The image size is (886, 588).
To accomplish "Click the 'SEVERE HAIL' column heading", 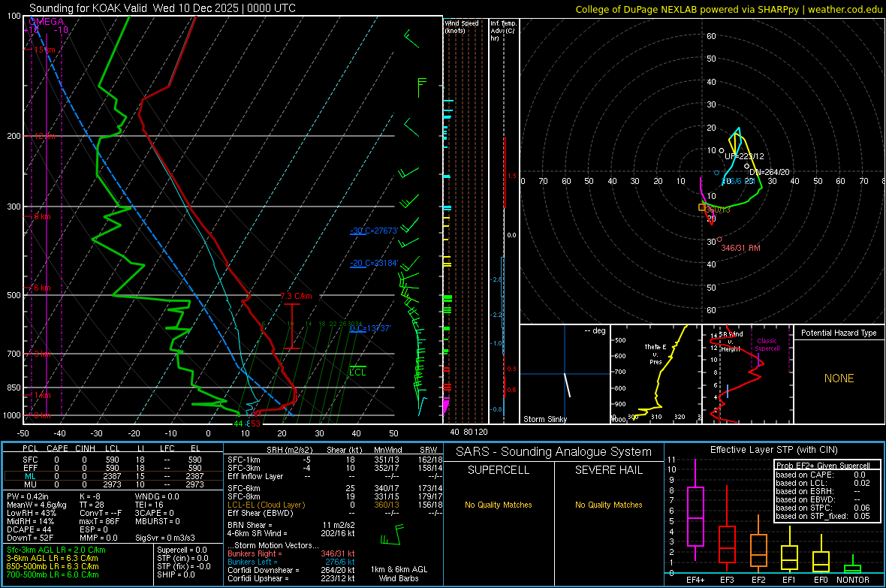I will (x=608, y=470).
